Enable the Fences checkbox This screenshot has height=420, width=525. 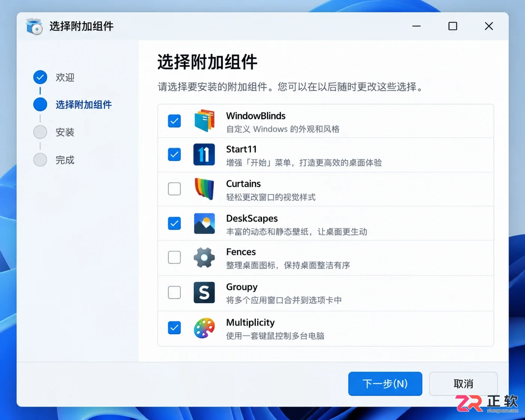(174, 257)
